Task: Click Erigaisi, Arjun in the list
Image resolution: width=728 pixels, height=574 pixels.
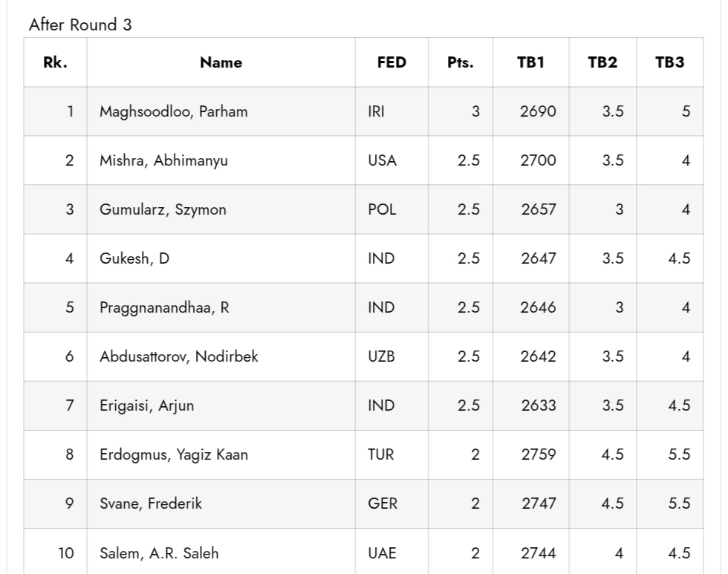Action: (x=147, y=406)
